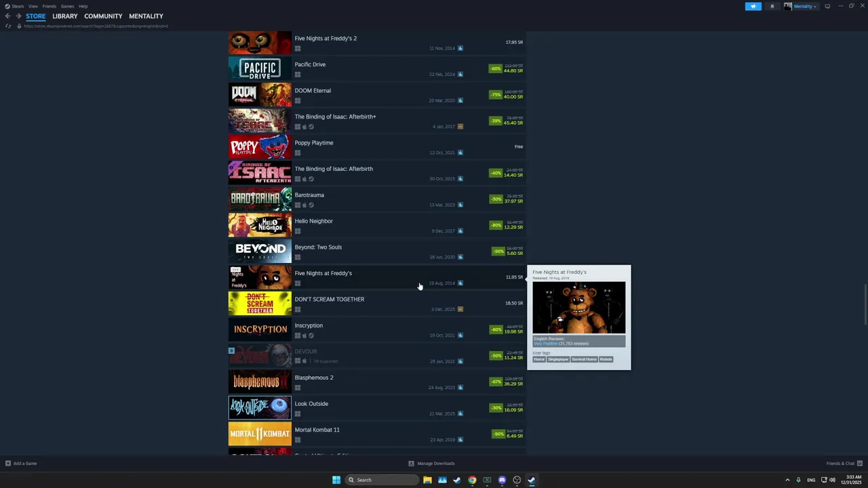
Task: Click Windows platform icon under DOOM Eternal
Action: pyautogui.click(x=298, y=101)
